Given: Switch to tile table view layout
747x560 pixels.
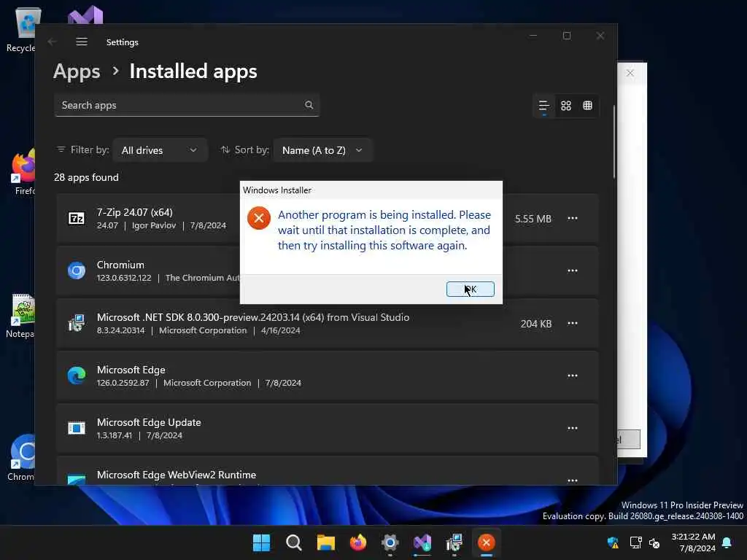Looking at the screenshot, I should pos(587,106).
